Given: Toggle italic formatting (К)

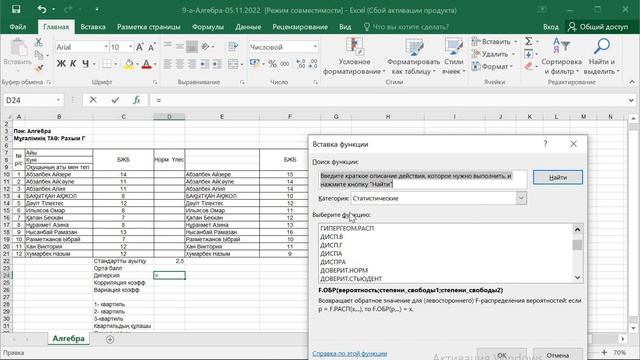Looking at the screenshot, I should 73,64.
